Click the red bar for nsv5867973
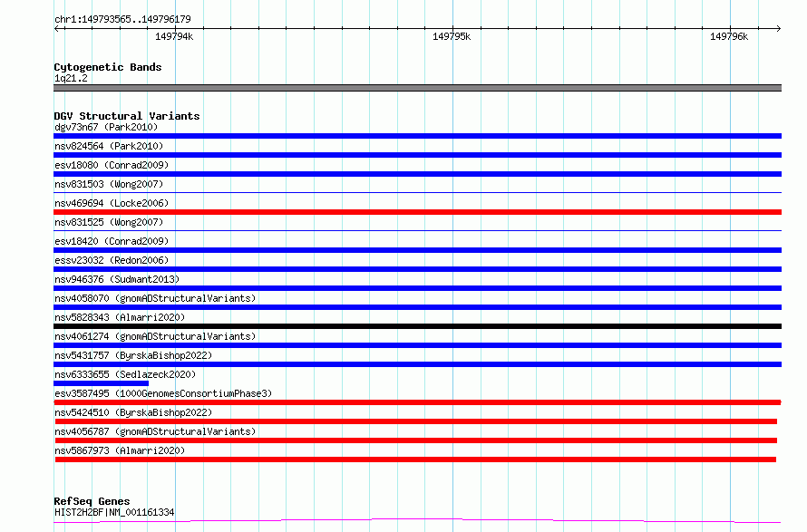This screenshot has width=807, height=532. click(x=415, y=459)
